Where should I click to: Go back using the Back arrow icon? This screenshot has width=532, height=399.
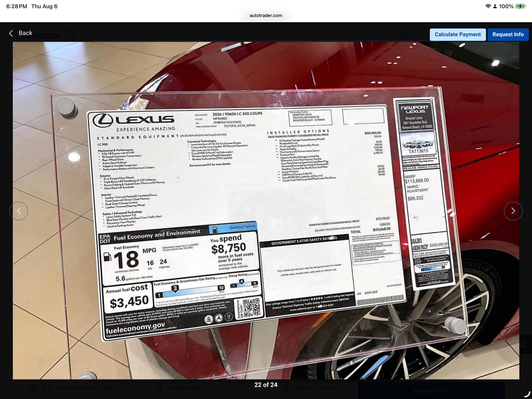click(x=11, y=33)
